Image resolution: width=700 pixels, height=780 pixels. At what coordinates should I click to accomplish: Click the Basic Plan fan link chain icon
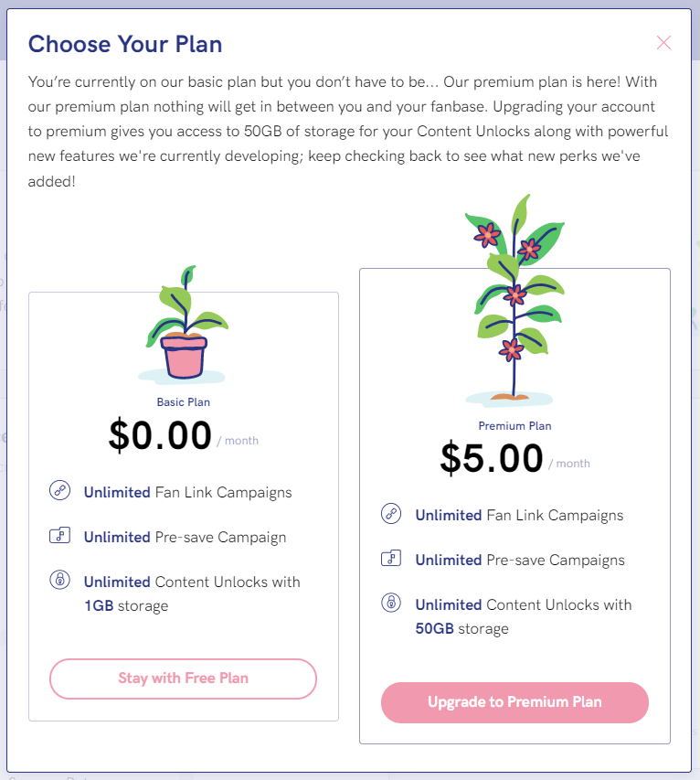click(59, 491)
